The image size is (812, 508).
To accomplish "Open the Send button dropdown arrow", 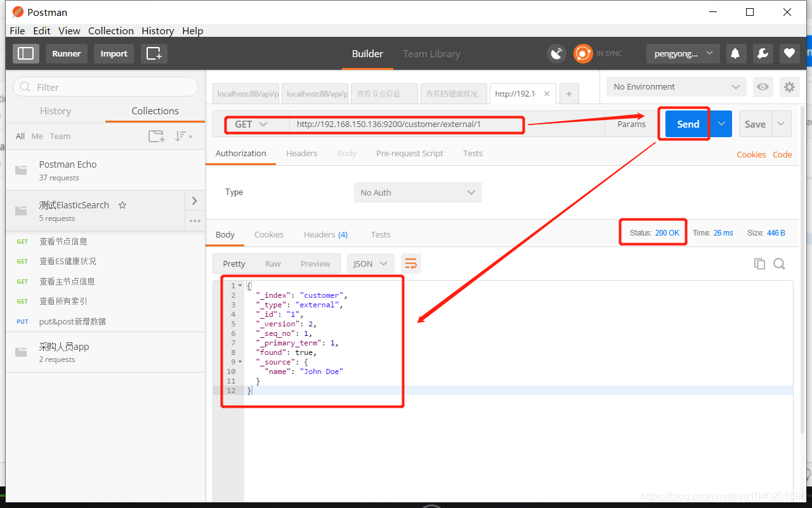I will (721, 124).
